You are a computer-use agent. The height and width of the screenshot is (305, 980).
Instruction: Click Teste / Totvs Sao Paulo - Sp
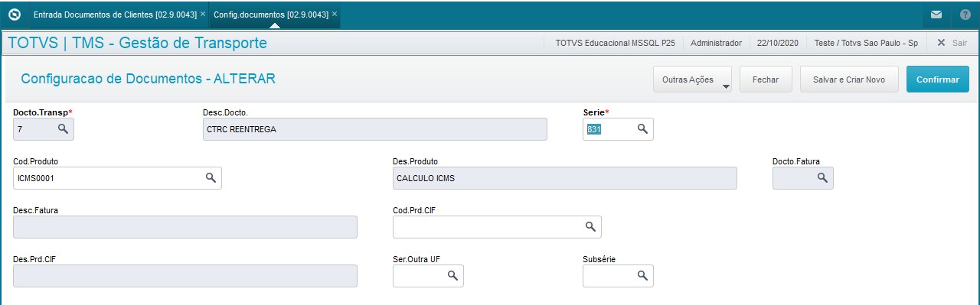866,43
